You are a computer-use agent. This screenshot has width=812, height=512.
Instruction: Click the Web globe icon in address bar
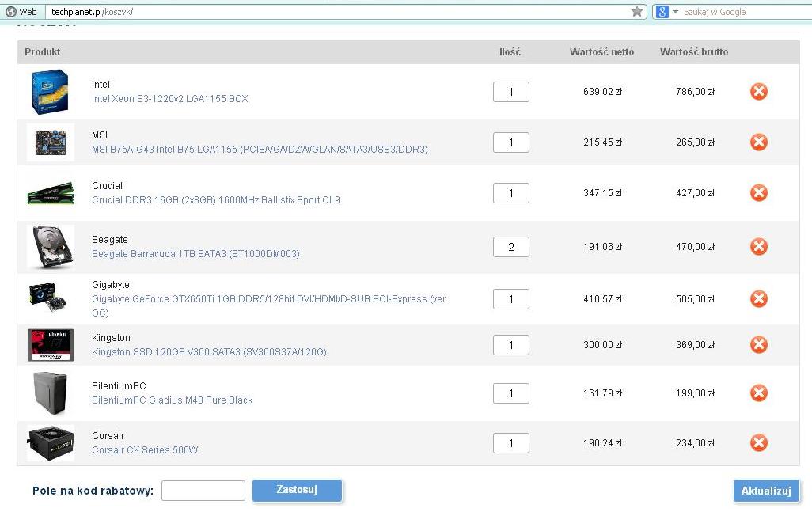pyautogui.click(x=11, y=11)
